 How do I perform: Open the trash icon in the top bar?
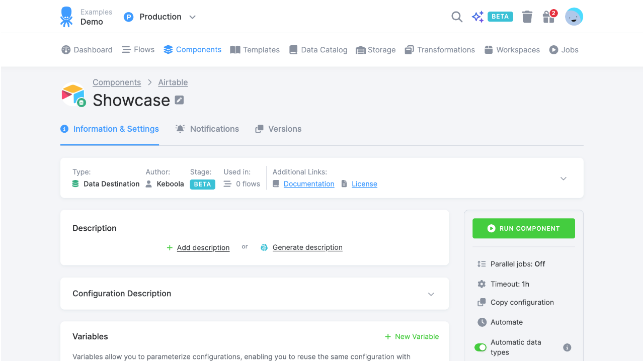[527, 17]
